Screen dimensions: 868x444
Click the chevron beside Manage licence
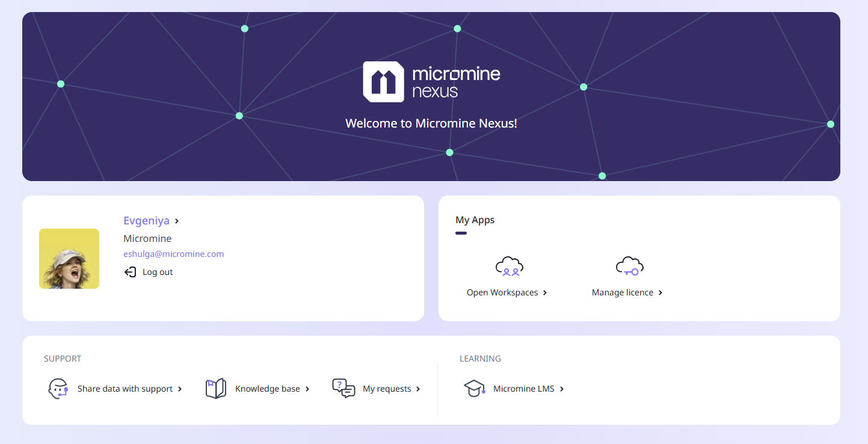click(x=660, y=293)
